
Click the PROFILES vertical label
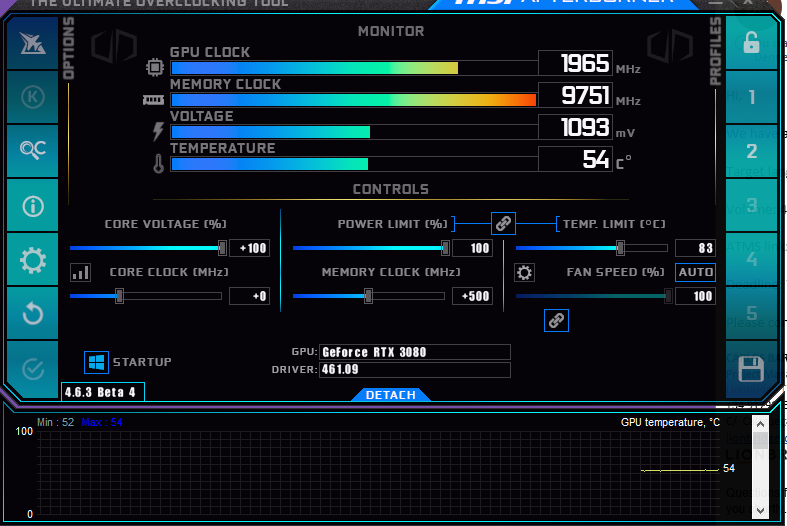coord(715,51)
